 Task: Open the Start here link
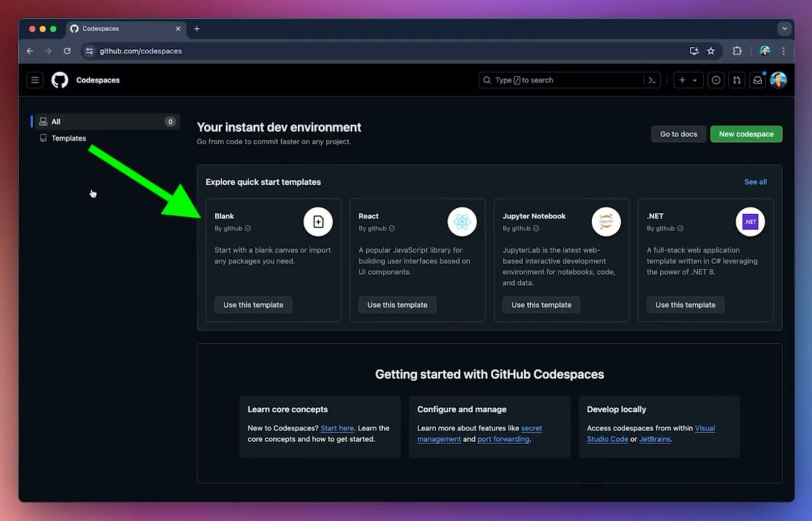337,428
